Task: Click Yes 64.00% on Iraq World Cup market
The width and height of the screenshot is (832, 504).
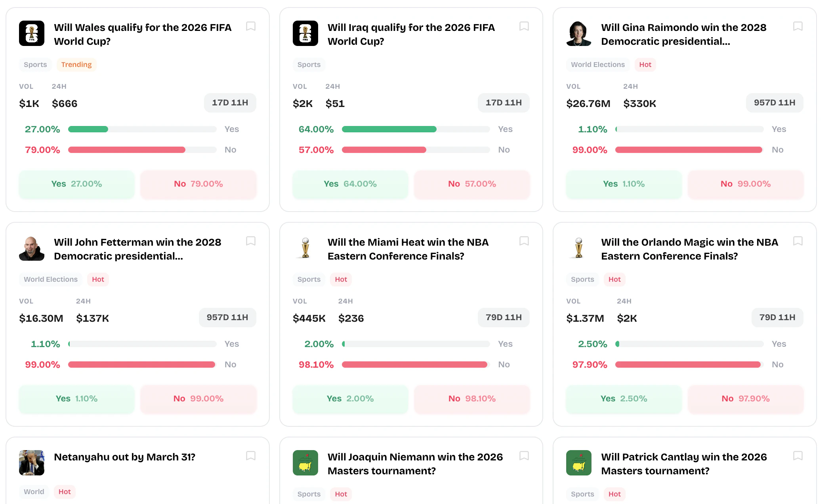Action: tap(350, 184)
